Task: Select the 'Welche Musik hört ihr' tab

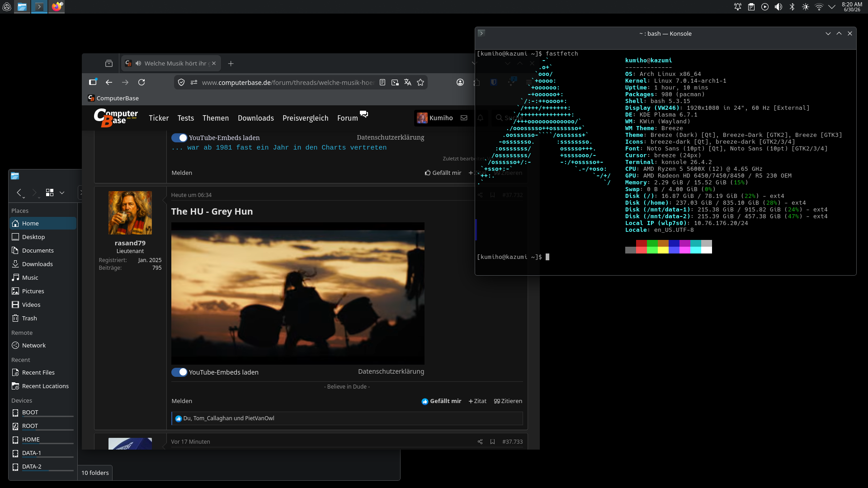Action: point(171,63)
